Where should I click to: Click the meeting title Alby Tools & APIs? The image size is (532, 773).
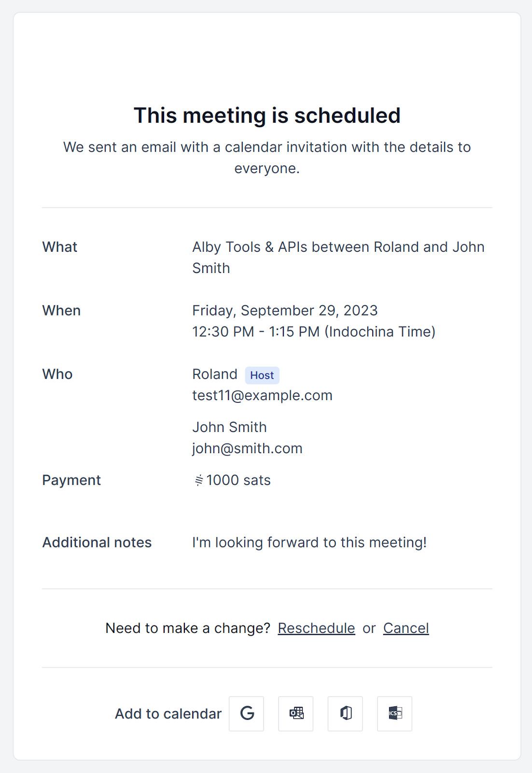click(x=250, y=247)
